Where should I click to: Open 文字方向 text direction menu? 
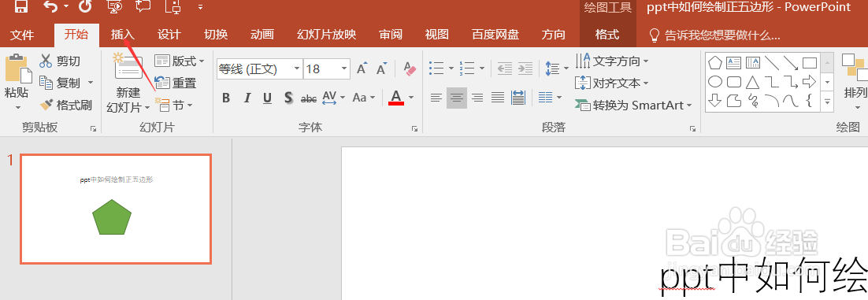[612, 61]
